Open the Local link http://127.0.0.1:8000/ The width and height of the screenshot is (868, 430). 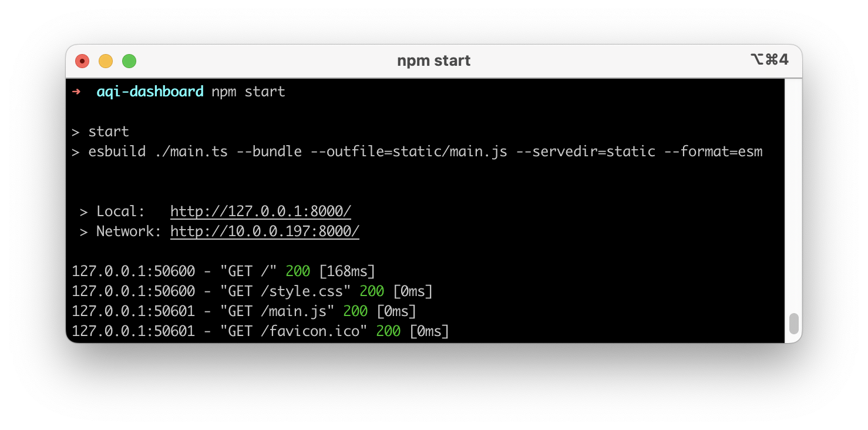260,211
